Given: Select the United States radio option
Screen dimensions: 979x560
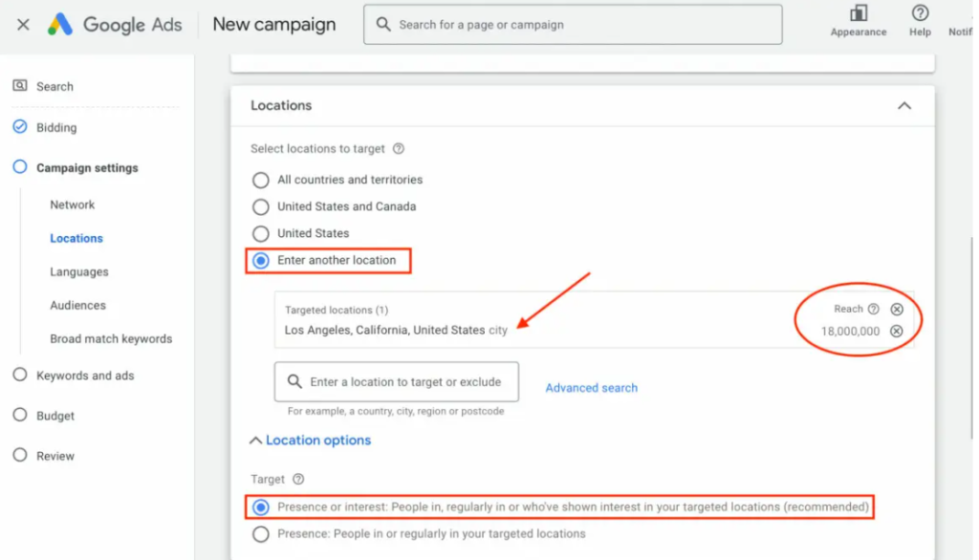Looking at the screenshot, I should (x=260, y=233).
